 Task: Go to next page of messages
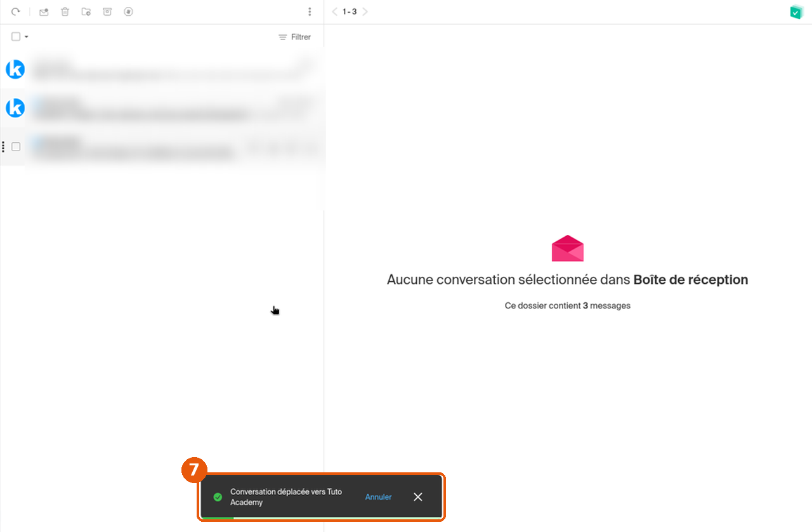(x=365, y=12)
